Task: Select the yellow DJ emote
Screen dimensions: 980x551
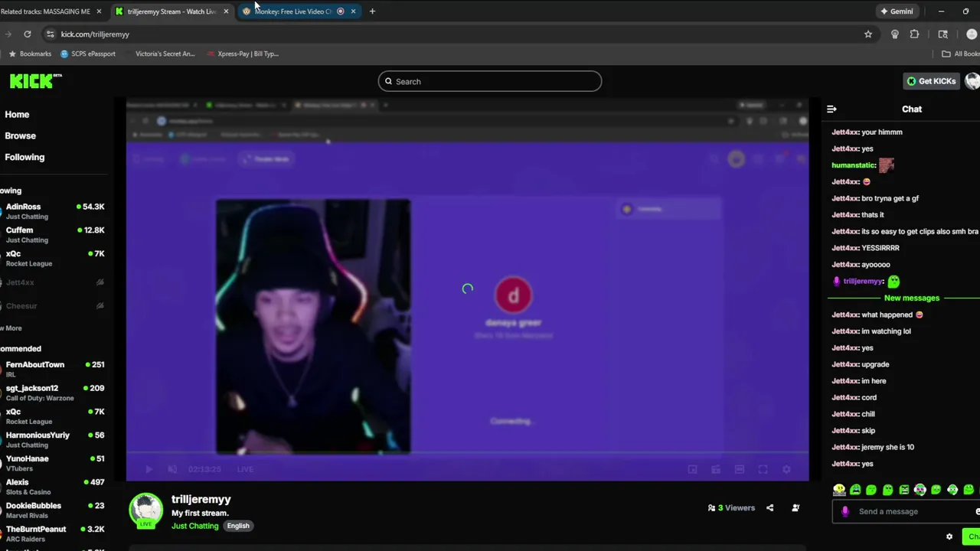Action: point(839,490)
